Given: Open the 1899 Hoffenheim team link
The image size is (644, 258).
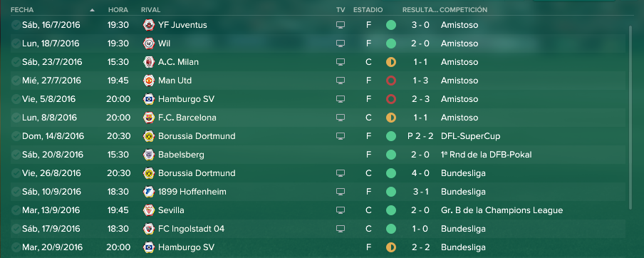Looking at the screenshot, I should pyautogui.click(x=192, y=192).
